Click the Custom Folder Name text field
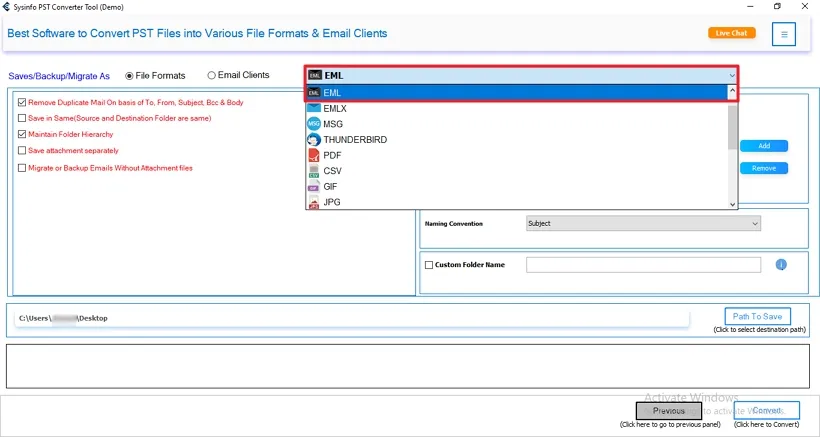 click(643, 265)
